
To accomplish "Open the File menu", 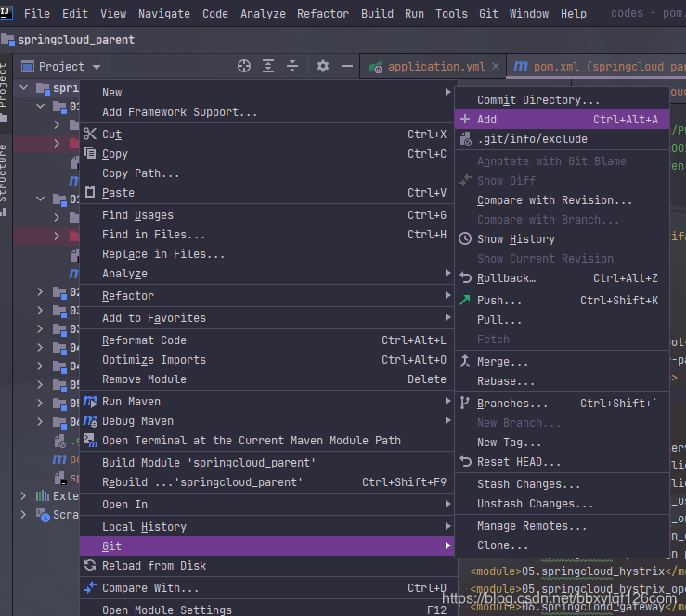I will 37,14.
